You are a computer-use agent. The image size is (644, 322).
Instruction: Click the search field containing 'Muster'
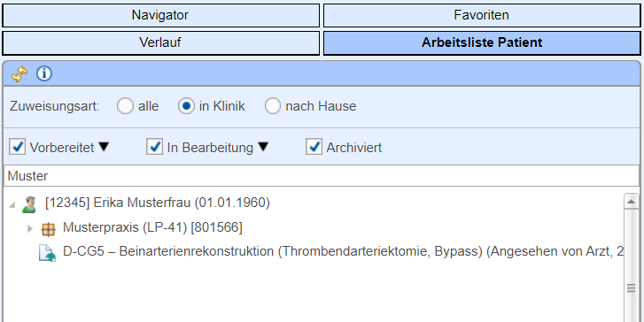coord(322,176)
